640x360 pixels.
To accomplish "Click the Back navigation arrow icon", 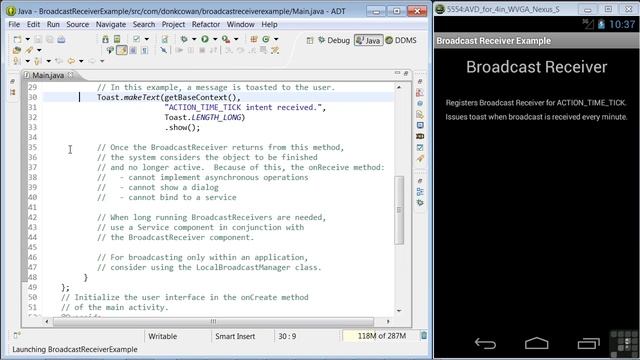I will coord(71,61).
